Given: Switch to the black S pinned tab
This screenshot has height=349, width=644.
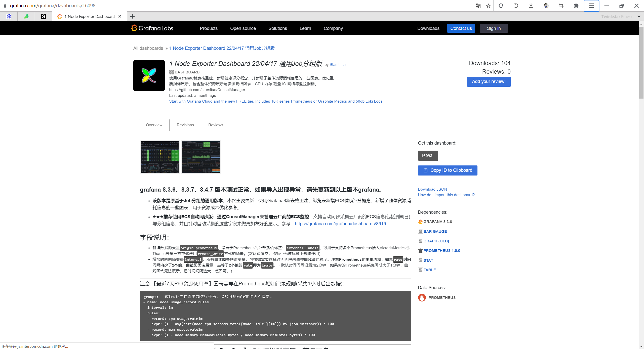Looking at the screenshot, I should pyautogui.click(x=44, y=16).
